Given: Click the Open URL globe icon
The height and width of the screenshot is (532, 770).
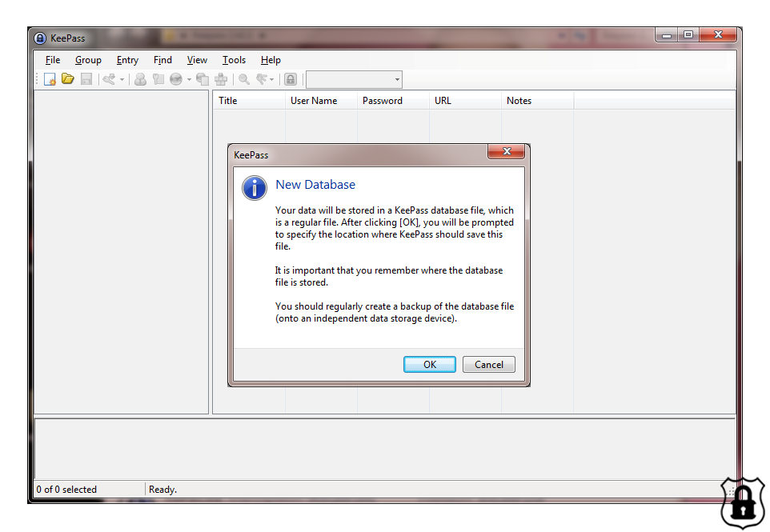Looking at the screenshot, I should point(176,79).
